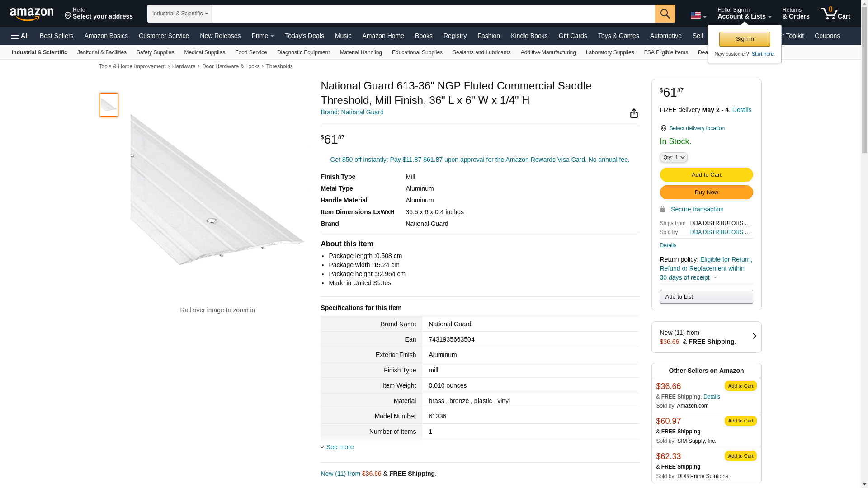Viewport: 868px width, 488px height.
Task: Open the Prime menu
Action: [x=263, y=36]
